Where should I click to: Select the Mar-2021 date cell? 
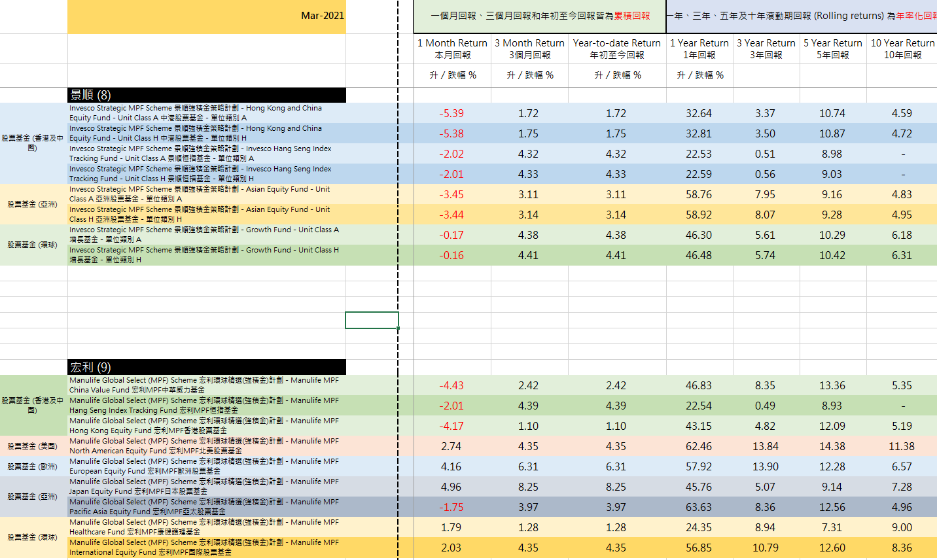click(207, 16)
